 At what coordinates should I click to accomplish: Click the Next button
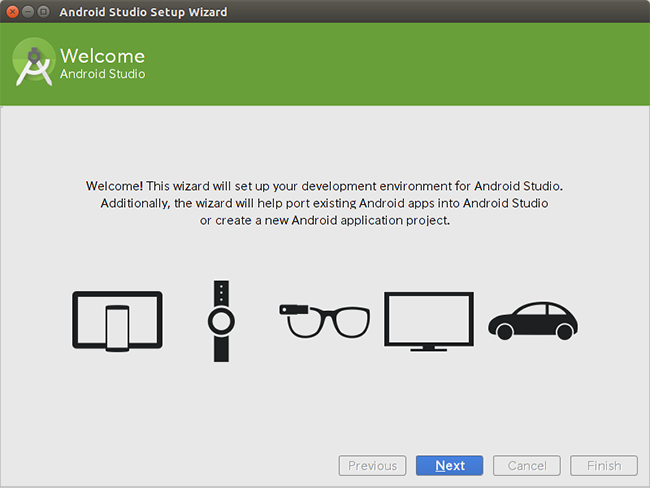click(x=450, y=466)
